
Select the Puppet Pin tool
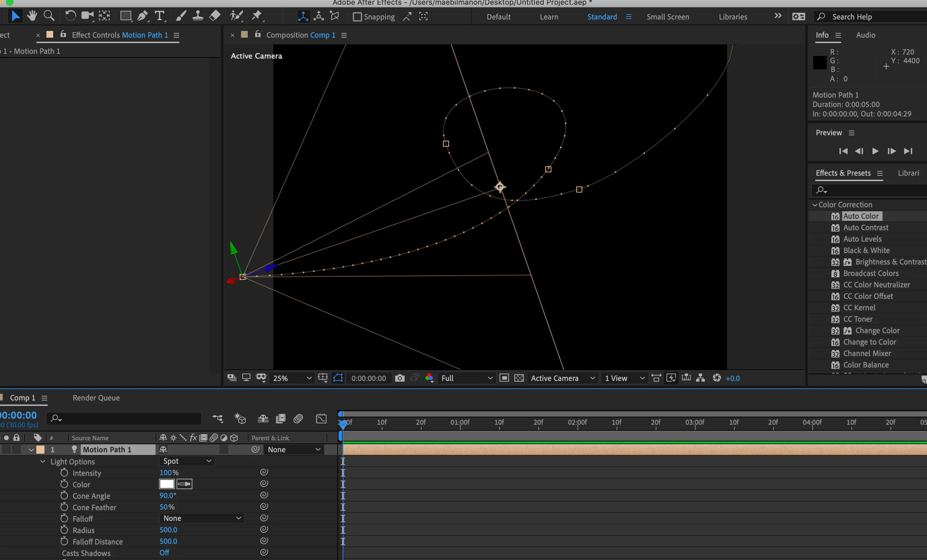click(256, 16)
